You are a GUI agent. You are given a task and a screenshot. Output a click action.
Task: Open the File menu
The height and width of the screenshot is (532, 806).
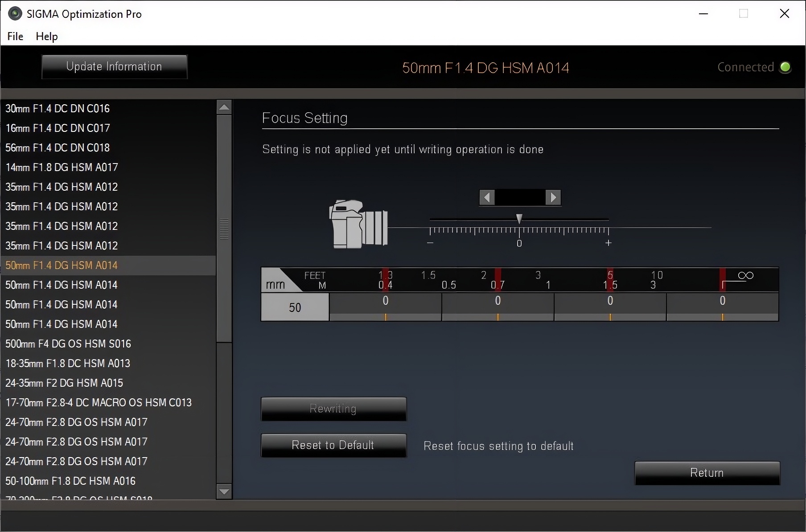coord(15,37)
